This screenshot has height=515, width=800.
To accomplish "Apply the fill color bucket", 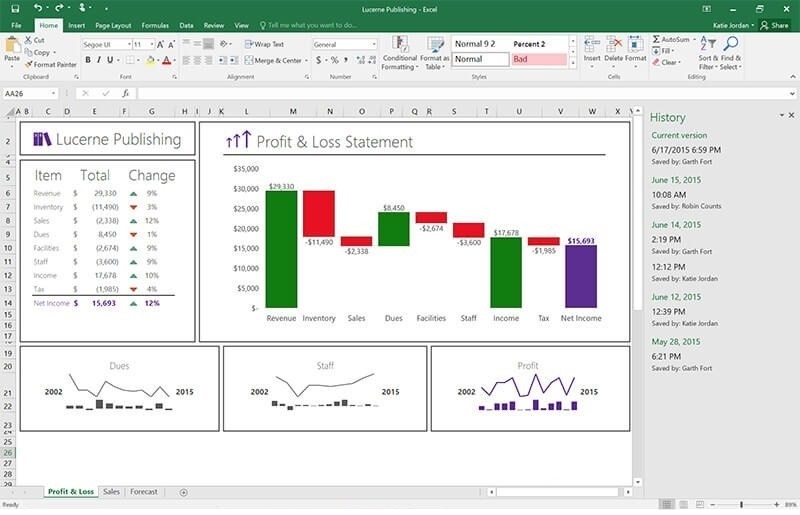I will 150,60.
